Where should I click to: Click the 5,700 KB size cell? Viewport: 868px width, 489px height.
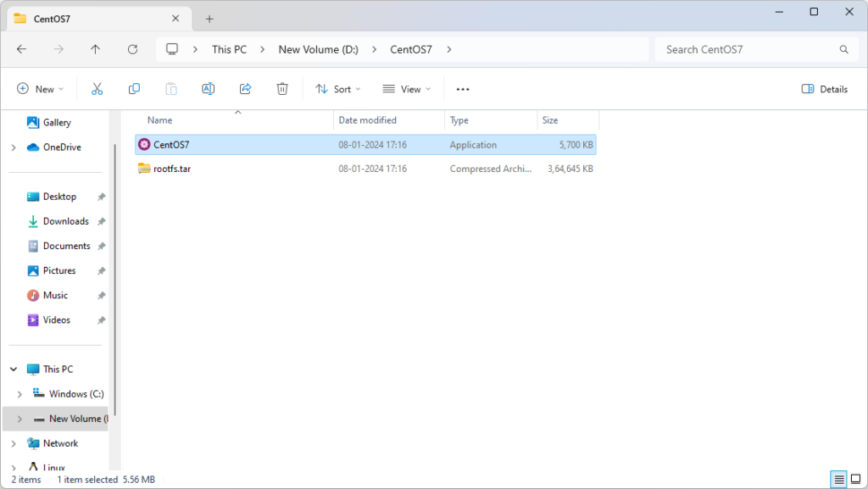click(x=576, y=144)
